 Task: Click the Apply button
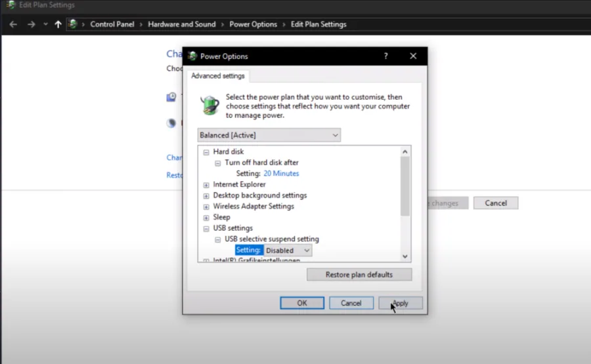point(401,303)
